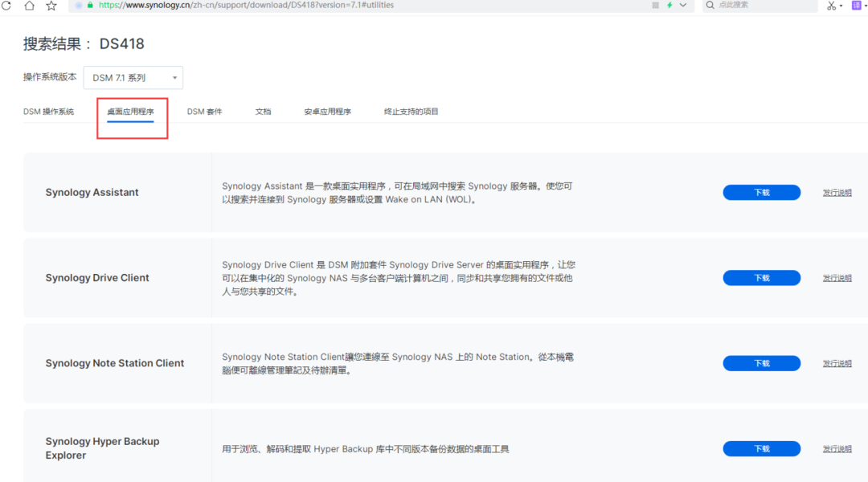The height and width of the screenshot is (482, 868).
Task: Download Synology Drive Client
Action: [761, 278]
